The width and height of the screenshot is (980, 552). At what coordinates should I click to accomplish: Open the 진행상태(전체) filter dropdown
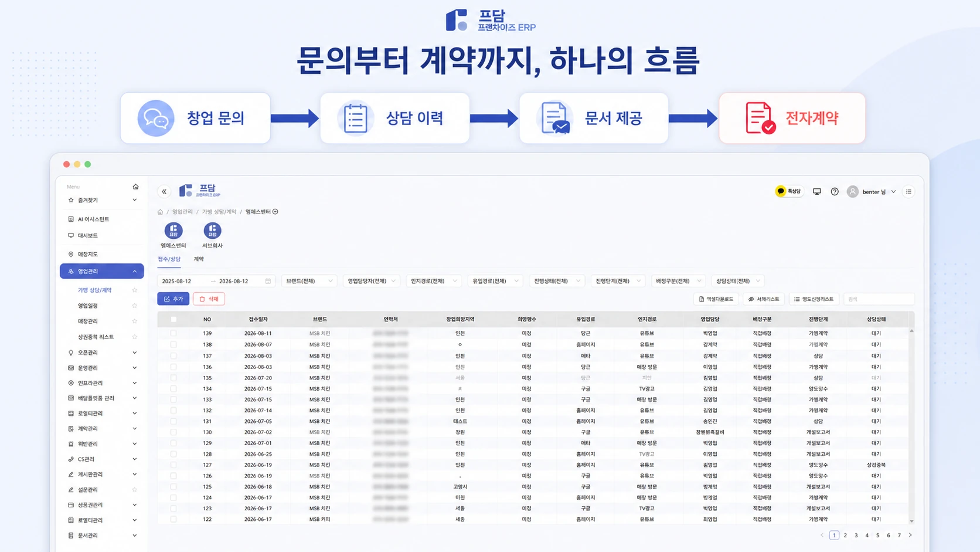click(557, 281)
